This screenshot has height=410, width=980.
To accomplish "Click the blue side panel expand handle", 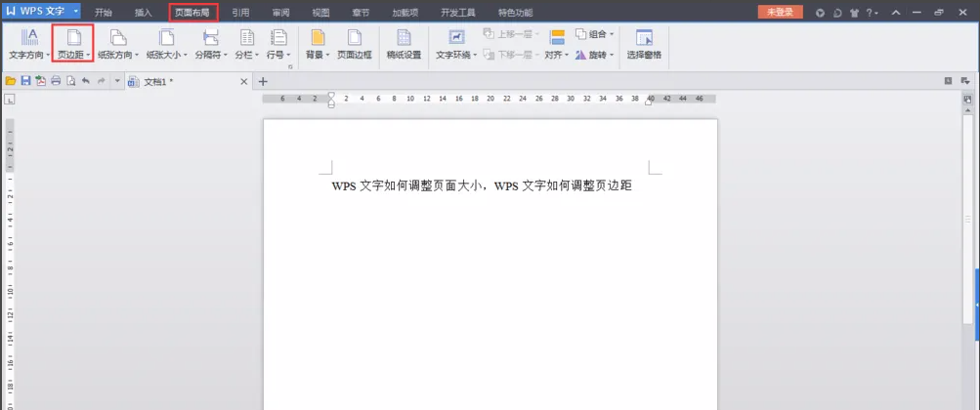I will [x=977, y=305].
